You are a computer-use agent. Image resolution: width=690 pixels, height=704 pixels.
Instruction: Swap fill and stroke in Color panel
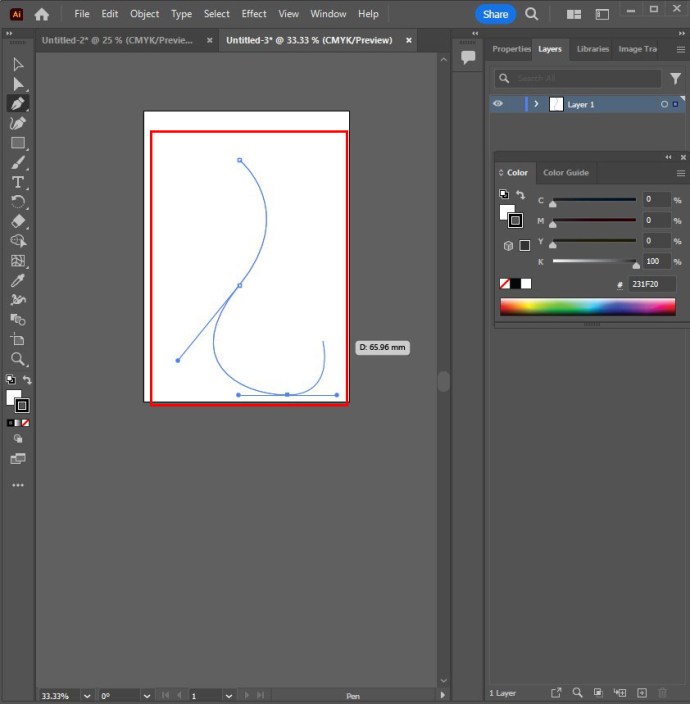[x=520, y=194]
